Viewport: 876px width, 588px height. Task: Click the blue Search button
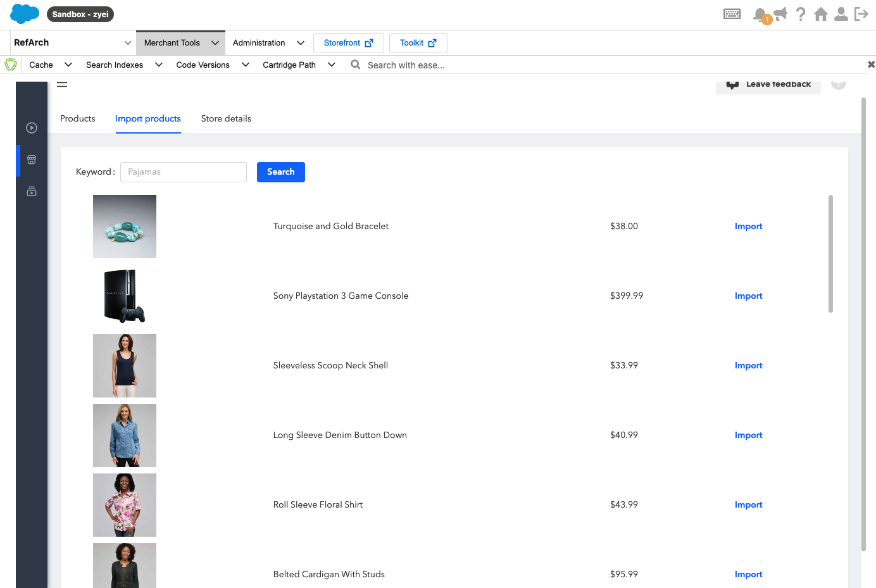[280, 172]
